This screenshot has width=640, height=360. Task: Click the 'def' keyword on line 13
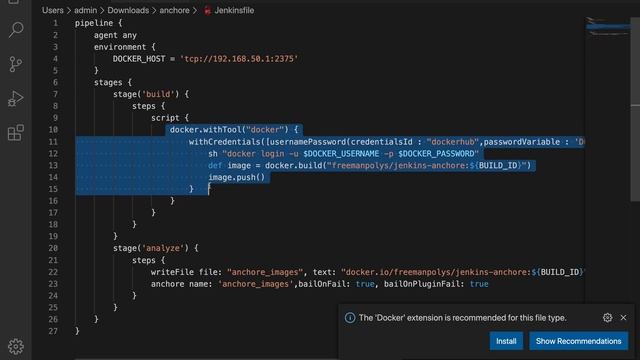[x=215, y=166]
